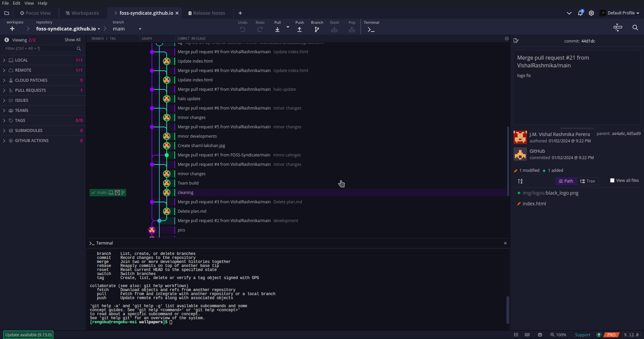Switch to Release Notes tab
The height and width of the screenshot is (339, 644).
[x=207, y=13]
